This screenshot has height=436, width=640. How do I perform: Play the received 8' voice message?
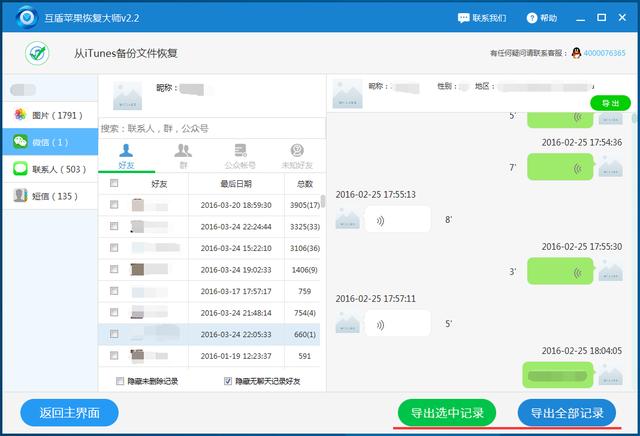click(x=398, y=220)
